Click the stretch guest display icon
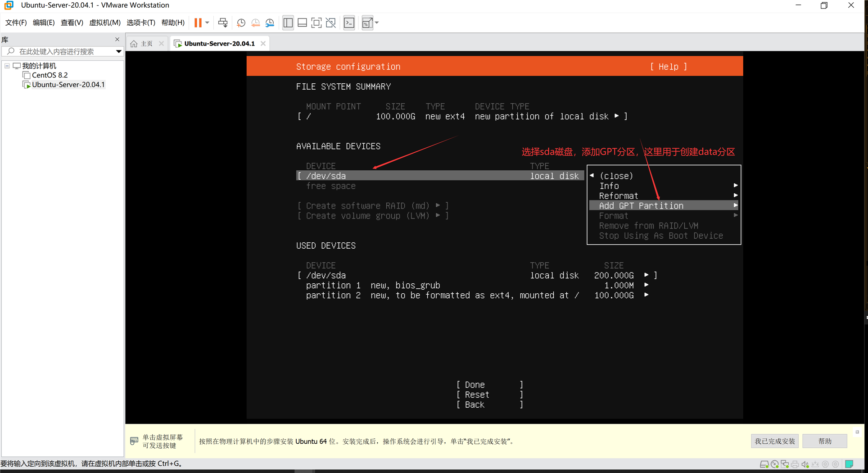Image resolution: width=868 pixels, height=473 pixels. [x=367, y=23]
